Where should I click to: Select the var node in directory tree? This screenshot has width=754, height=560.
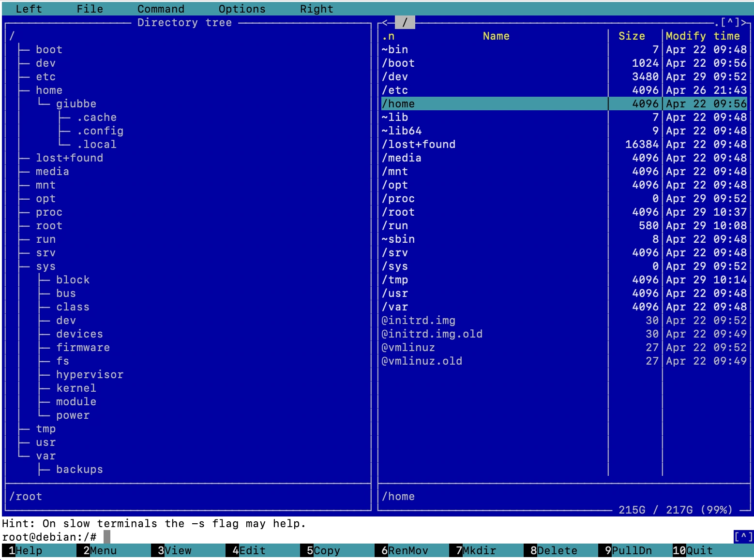tap(45, 456)
